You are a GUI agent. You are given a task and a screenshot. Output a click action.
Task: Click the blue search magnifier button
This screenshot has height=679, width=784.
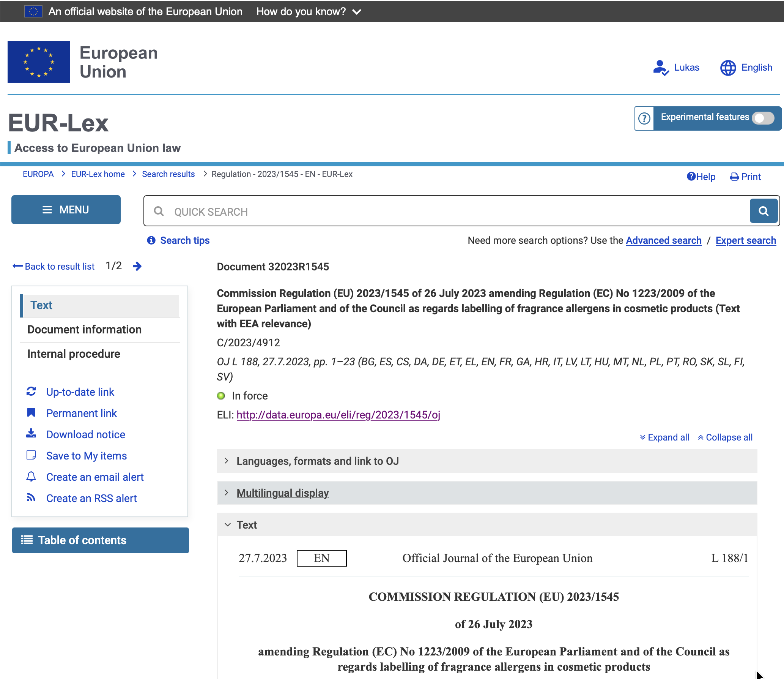pos(764,211)
